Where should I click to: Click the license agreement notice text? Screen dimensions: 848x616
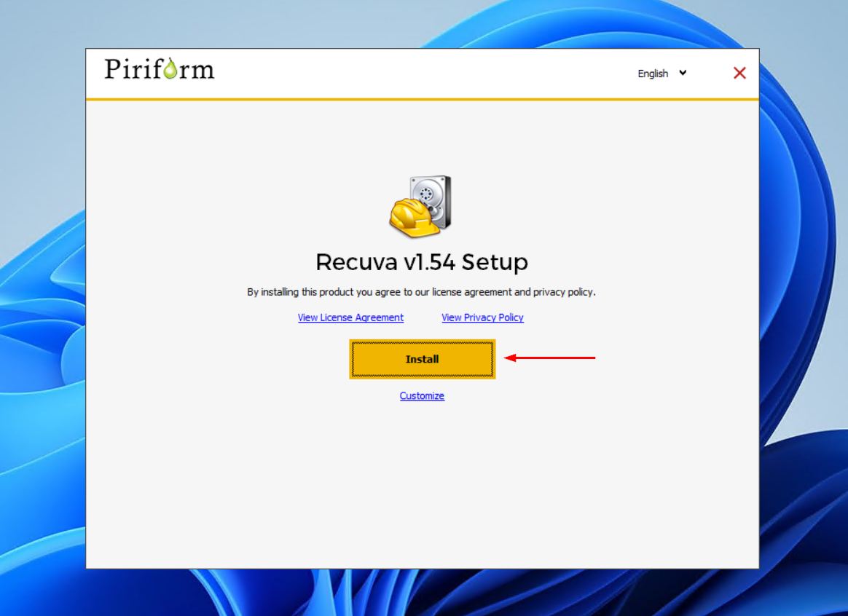423,291
